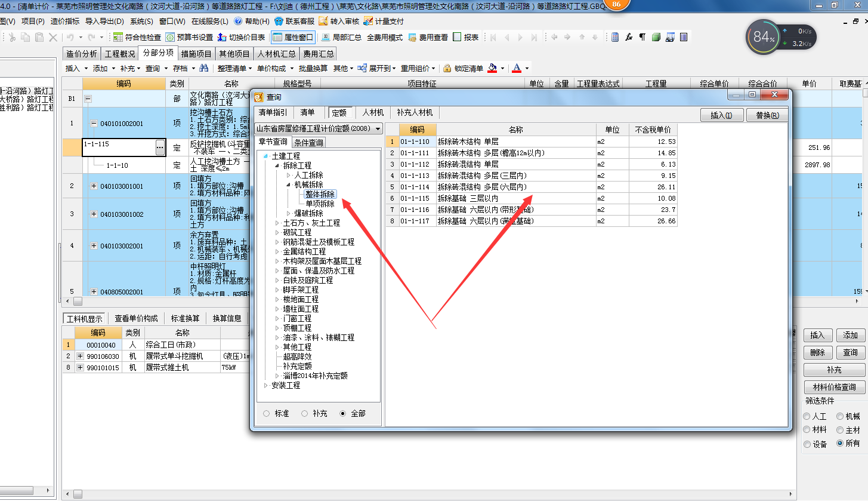
Task: Click the 局部汇总 toolbar icon
Action: point(326,37)
